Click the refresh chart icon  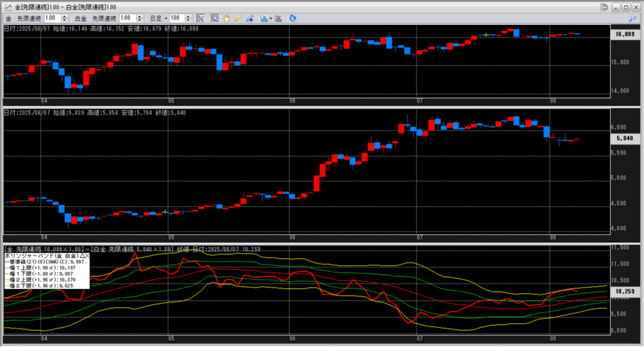292,18
